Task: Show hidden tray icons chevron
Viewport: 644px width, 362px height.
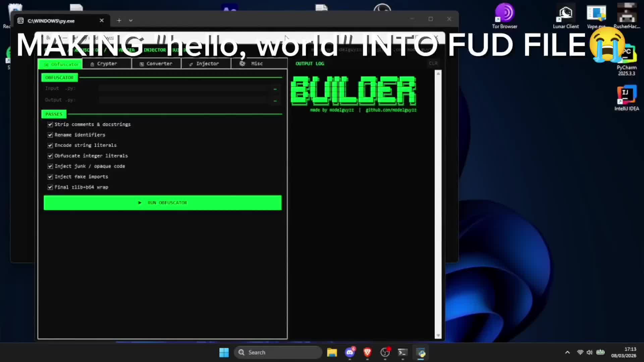Action: (x=567, y=352)
